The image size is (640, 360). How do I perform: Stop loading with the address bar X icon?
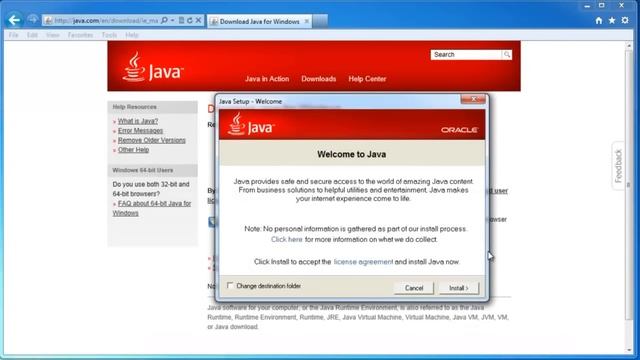(198, 20)
